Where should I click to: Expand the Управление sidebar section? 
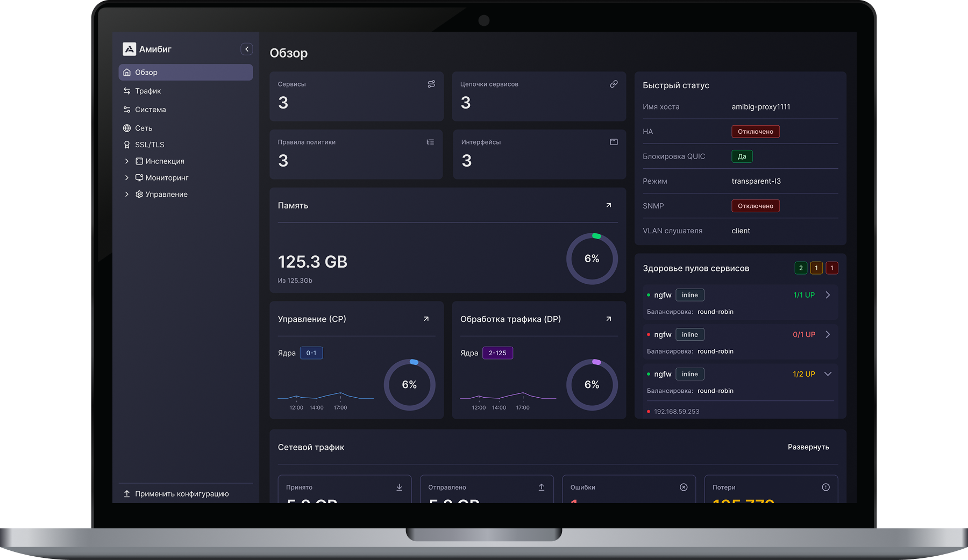tap(127, 195)
